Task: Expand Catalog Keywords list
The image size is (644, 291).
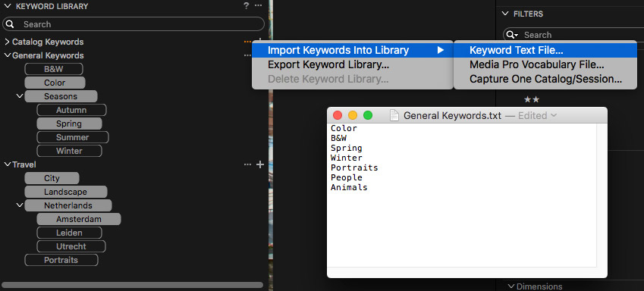Action: point(7,42)
